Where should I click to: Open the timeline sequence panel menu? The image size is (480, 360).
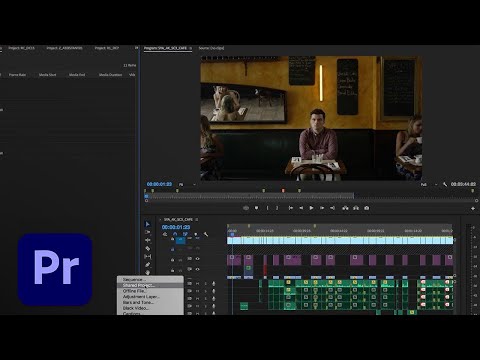click(x=197, y=220)
